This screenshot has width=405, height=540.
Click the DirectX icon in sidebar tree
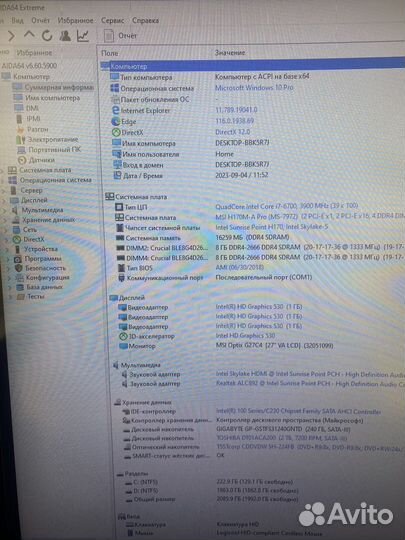point(17,239)
